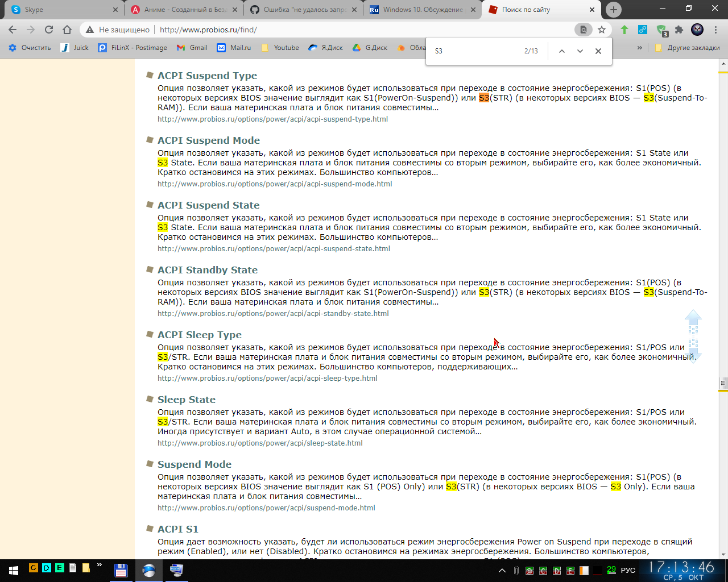Bookmark this page with the star
This screenshot has width=728, height=582.
[602, 30]
